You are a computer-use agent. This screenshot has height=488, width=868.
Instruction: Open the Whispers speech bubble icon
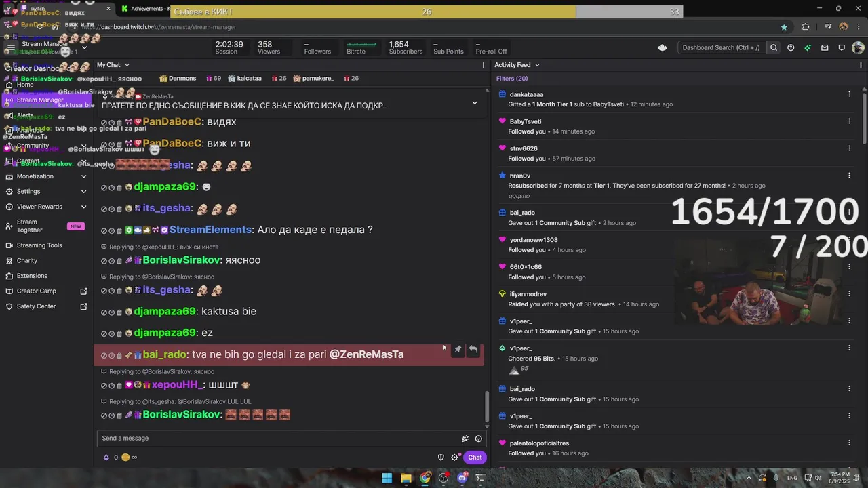(x=842, y=47)
